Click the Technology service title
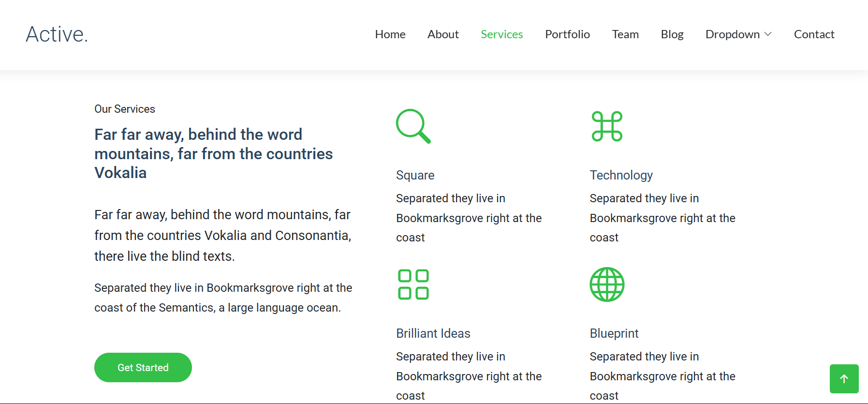The image size is (868, 404). click(x=621, y=175)
